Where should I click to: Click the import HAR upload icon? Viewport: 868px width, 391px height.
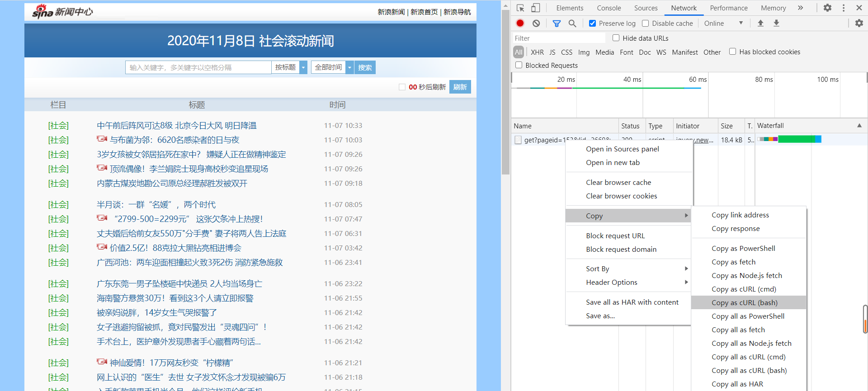tap(760, 23)
